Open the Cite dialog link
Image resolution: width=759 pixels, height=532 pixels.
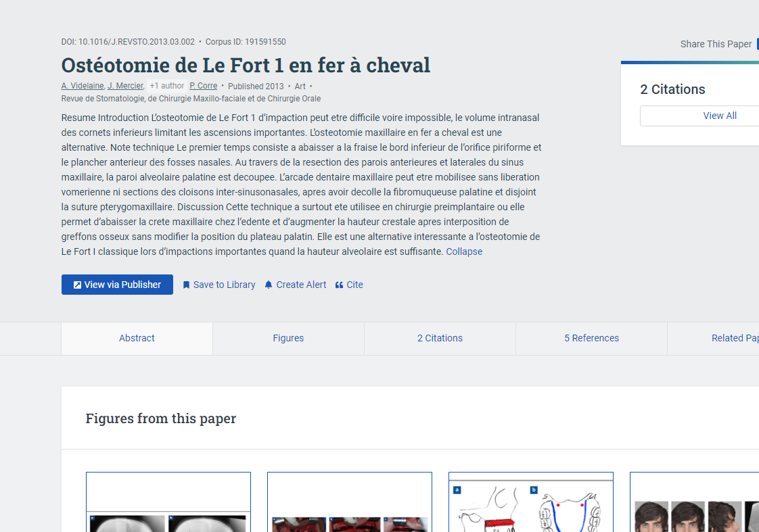(349, 285)
